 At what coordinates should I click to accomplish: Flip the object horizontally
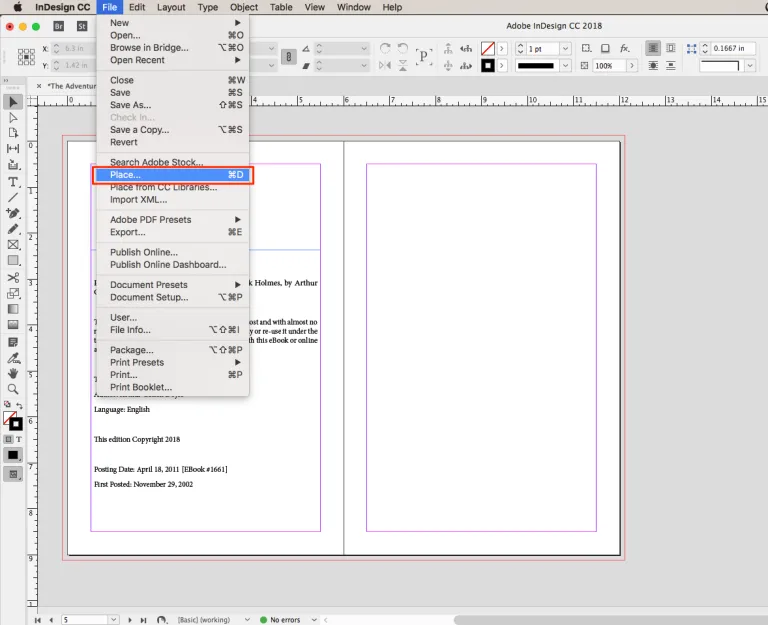point(385,65)
